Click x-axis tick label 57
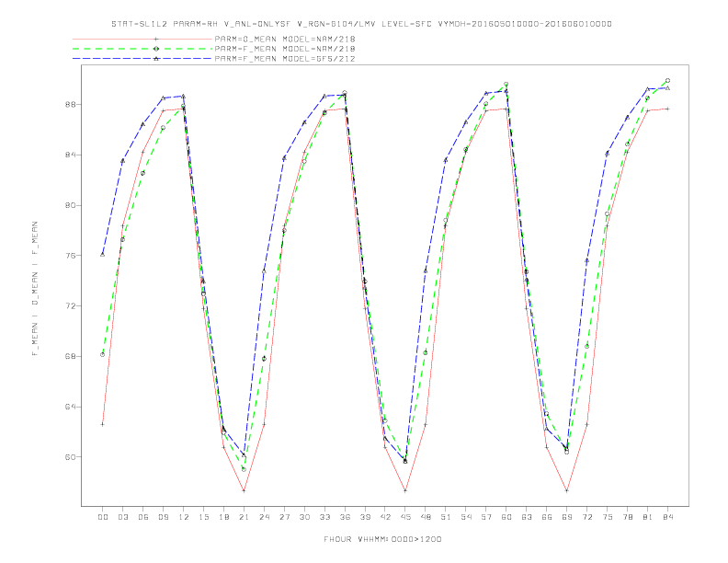This screenshot has height=563, width=728. click(x=486, y=517)
